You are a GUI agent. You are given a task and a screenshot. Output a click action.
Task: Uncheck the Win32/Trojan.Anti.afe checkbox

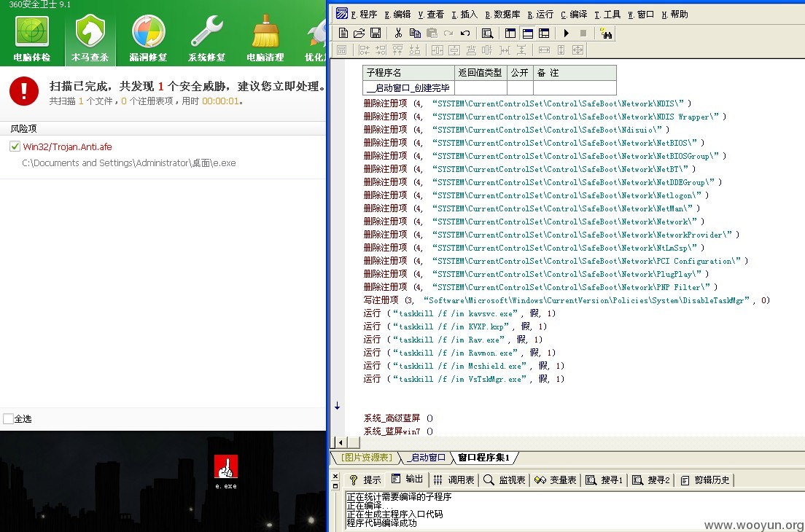pos(15,146)
